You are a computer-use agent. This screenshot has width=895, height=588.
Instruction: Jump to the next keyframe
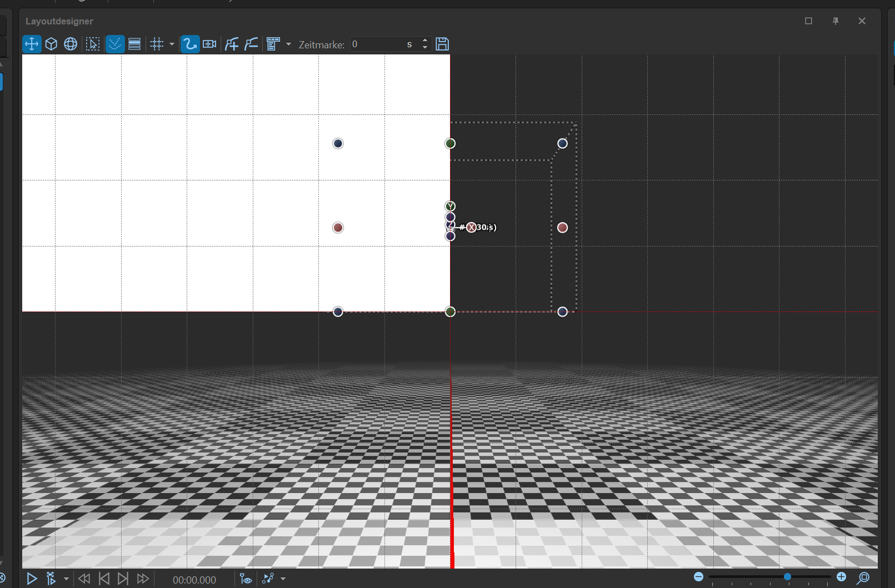pyautogui.click(x=123, y=579)
